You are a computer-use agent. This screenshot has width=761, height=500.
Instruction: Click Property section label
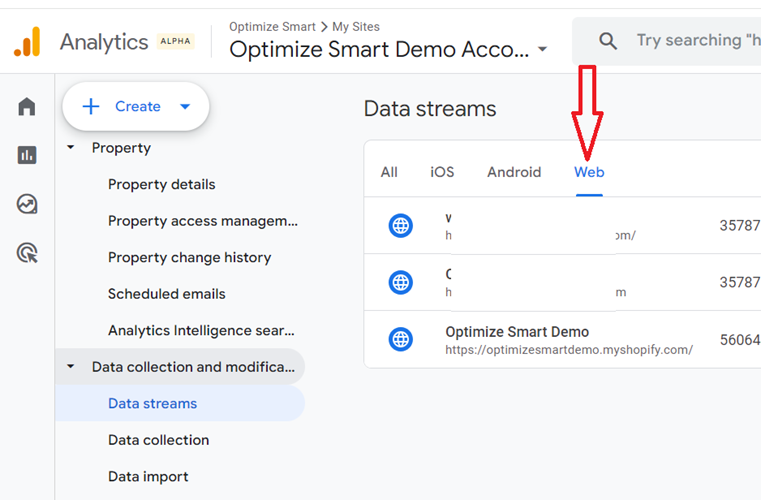pos(121,148)
